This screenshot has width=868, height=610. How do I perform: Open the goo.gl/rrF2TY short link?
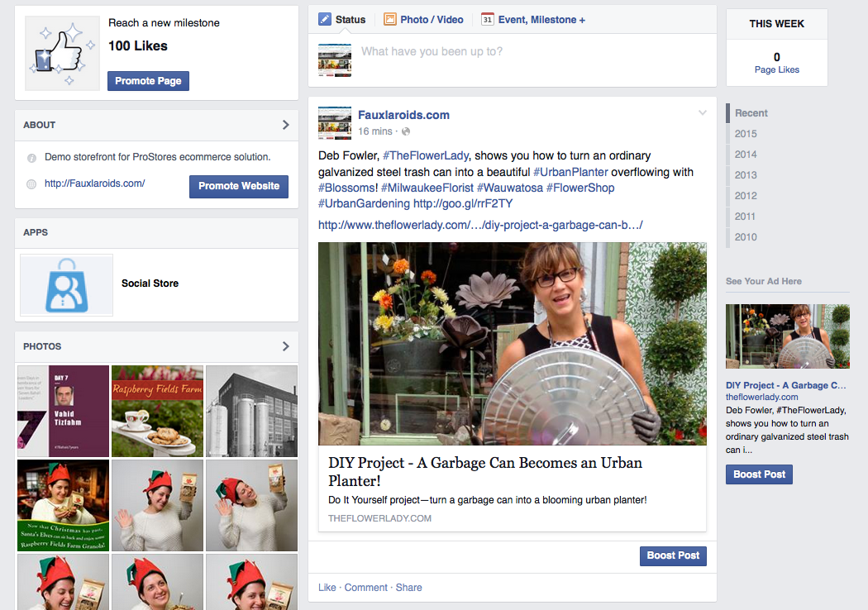point(463,203)
